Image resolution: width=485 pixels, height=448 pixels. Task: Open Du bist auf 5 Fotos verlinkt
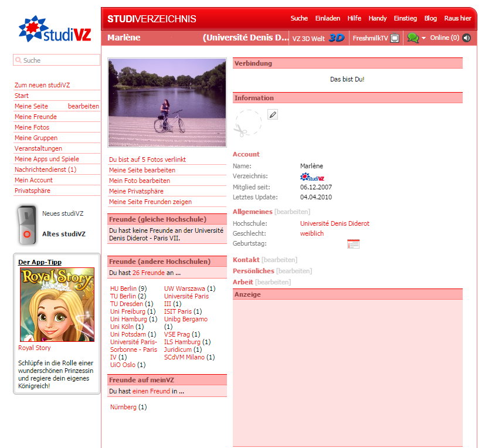(x=147, y=159)
